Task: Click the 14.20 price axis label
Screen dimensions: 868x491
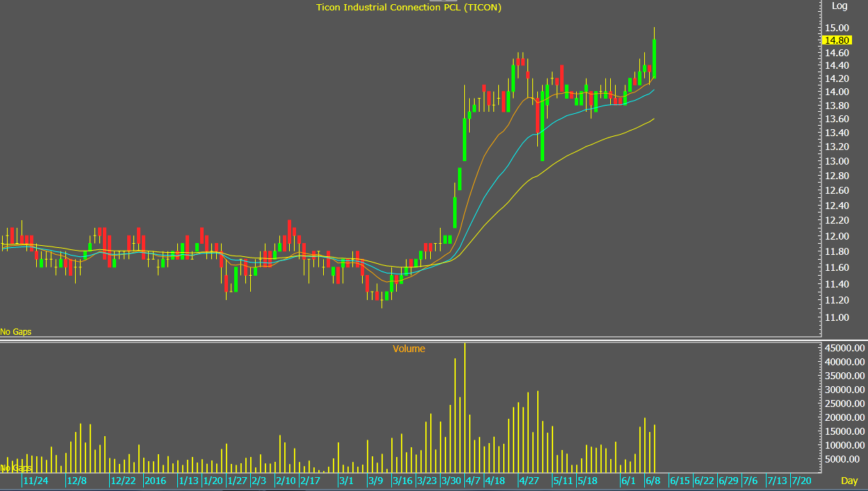Action: [836, 79]
